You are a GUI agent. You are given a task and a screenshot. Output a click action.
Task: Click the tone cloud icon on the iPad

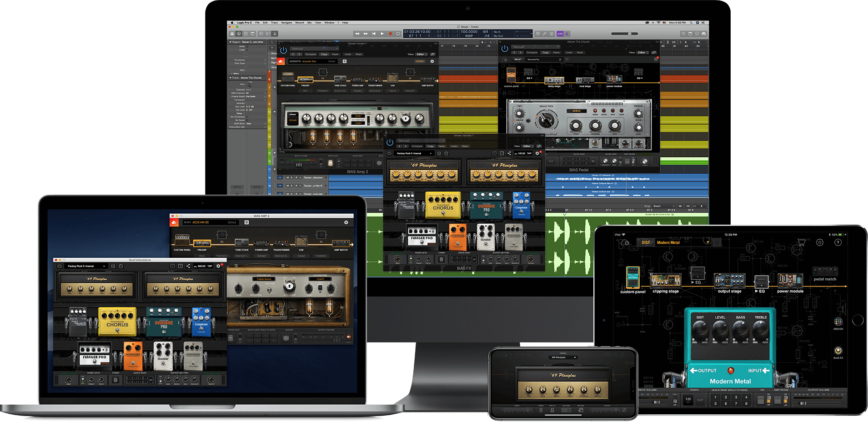pyautogui.click(x=625, y=243)
